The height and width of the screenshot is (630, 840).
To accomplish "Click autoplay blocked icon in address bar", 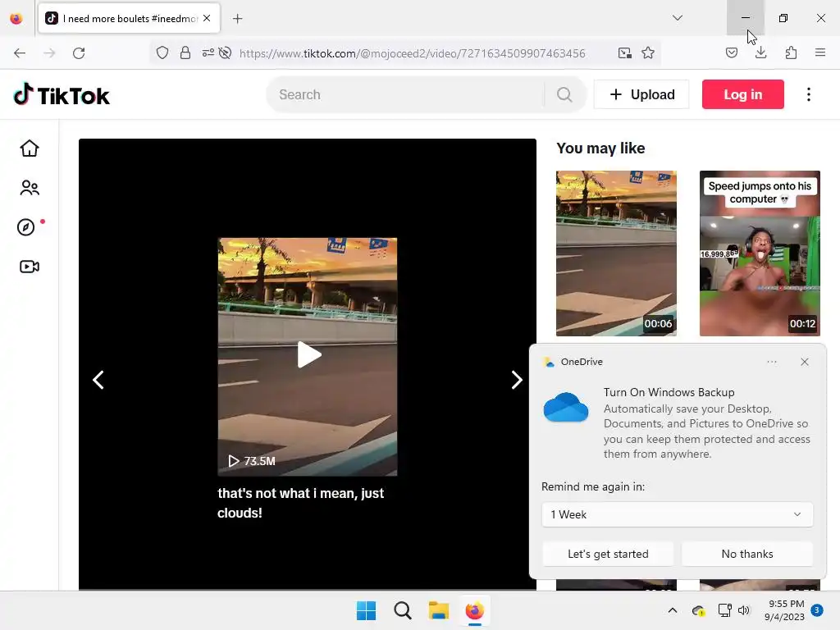I will point(225,53).
